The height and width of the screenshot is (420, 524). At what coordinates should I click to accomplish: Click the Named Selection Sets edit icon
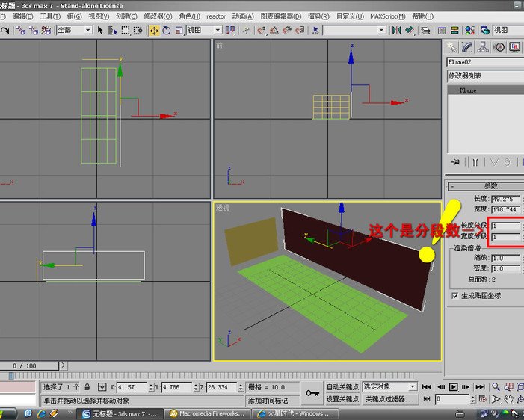[x=315, y=31]
